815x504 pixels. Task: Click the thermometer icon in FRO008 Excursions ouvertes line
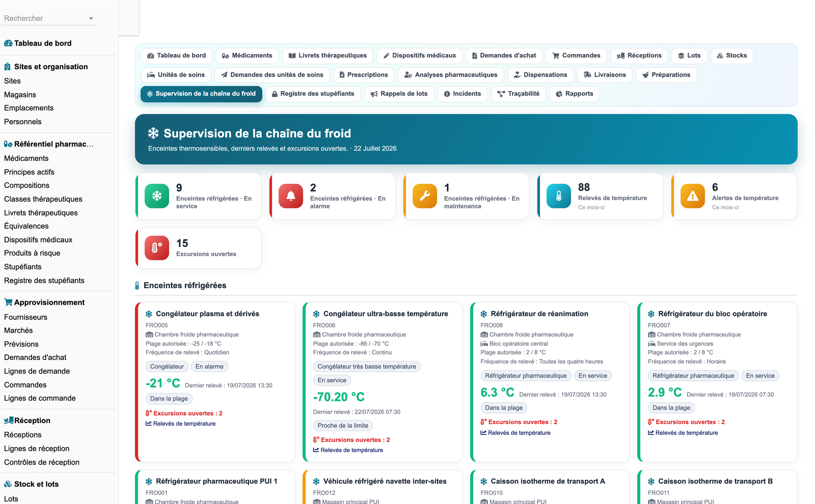click(483, 422)
